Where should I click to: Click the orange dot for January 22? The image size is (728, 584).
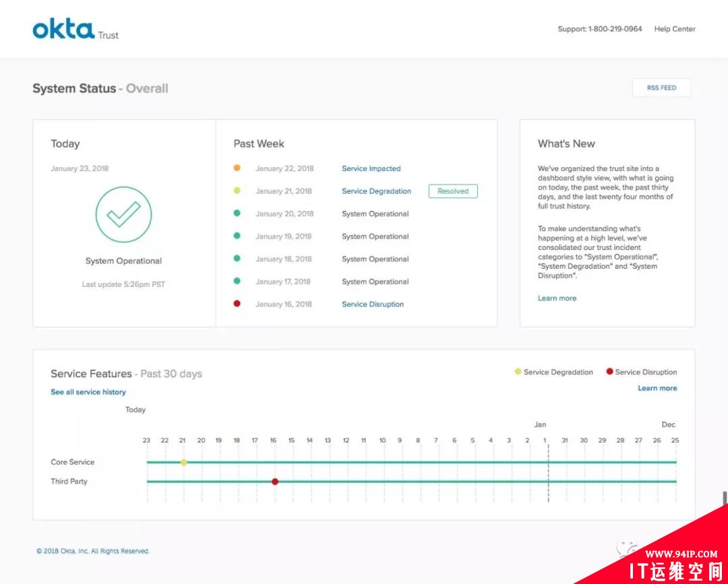point(237,168)
